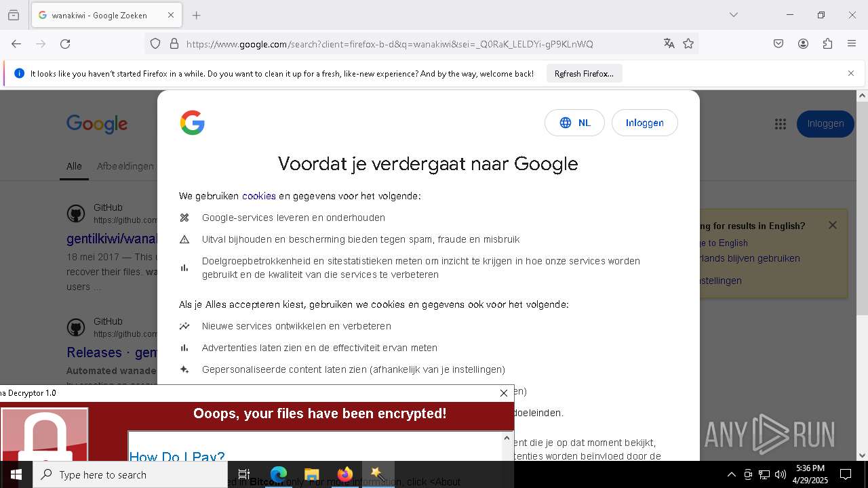Dismiss the Refresh Firefox notification bar

point(851,73)
